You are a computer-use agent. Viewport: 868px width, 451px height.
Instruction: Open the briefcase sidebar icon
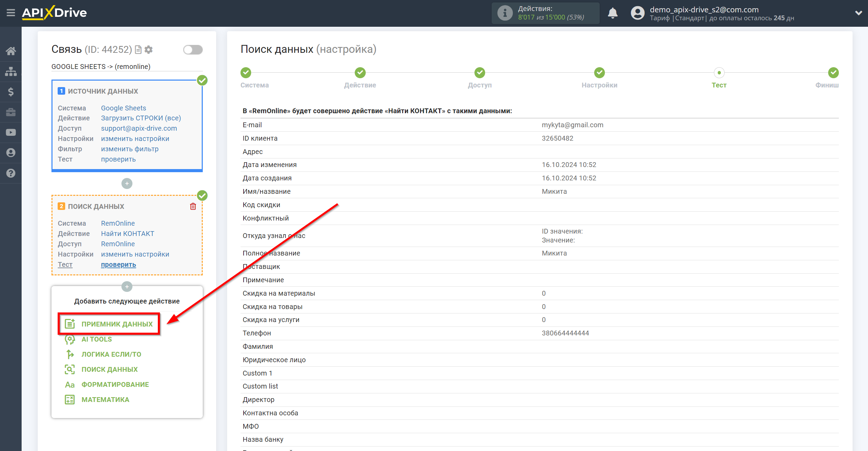[11, 112]
